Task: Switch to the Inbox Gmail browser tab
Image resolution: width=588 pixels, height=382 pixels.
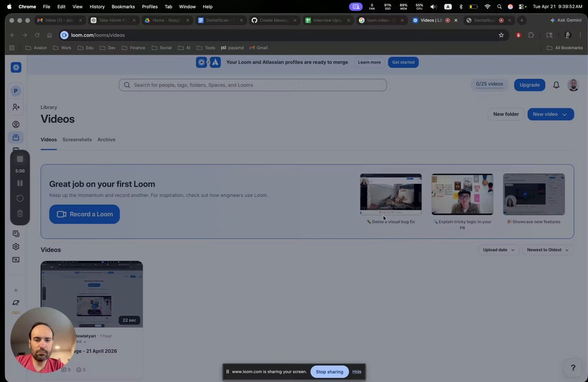Action: click(58, 20)
